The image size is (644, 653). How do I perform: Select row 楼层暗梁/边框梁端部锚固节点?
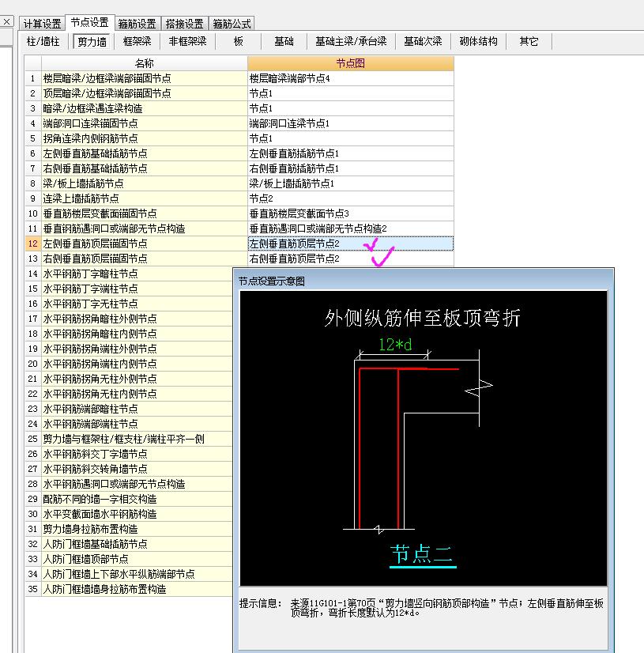point(144,78)
